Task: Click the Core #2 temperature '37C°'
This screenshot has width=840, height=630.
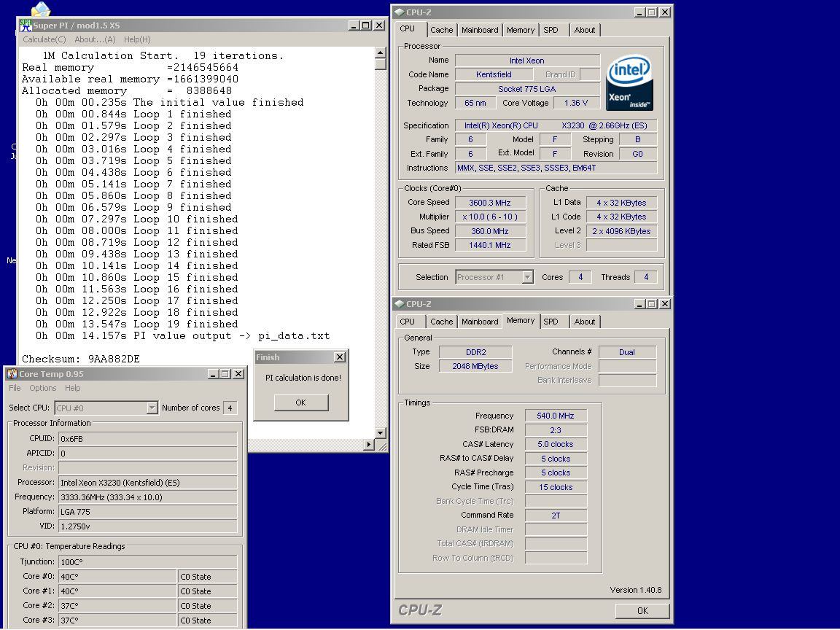Action: (117, 605)
